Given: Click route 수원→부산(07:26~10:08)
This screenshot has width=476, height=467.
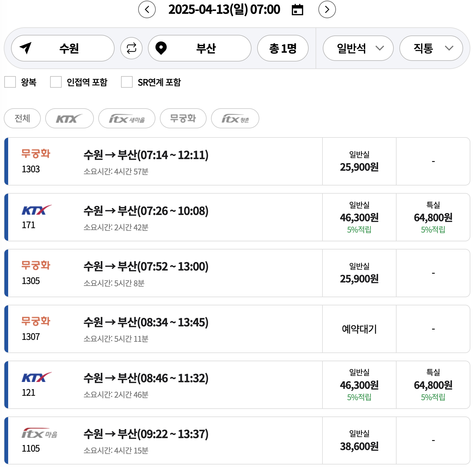Looking at the screenshot, I should point(146,211).
